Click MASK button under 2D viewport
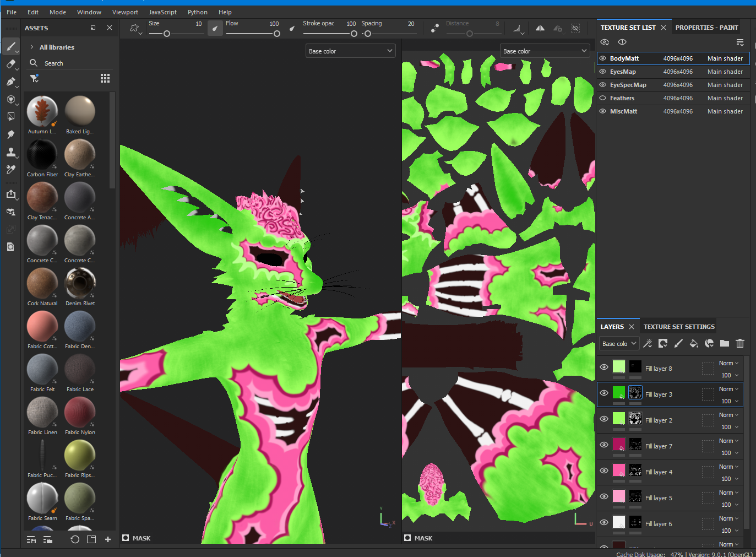Viewport: 756px width, 557px height. (x=418, y=538)
